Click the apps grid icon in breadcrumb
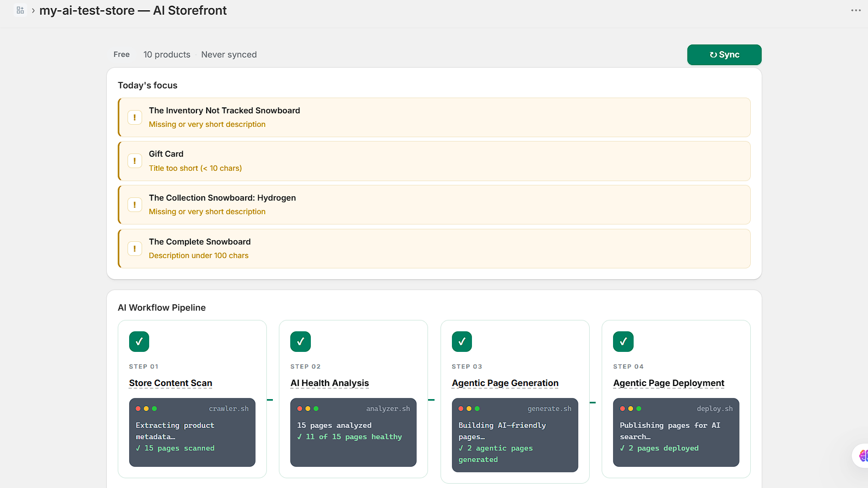This screenshot has width=868, height=488. click(20, 10)
